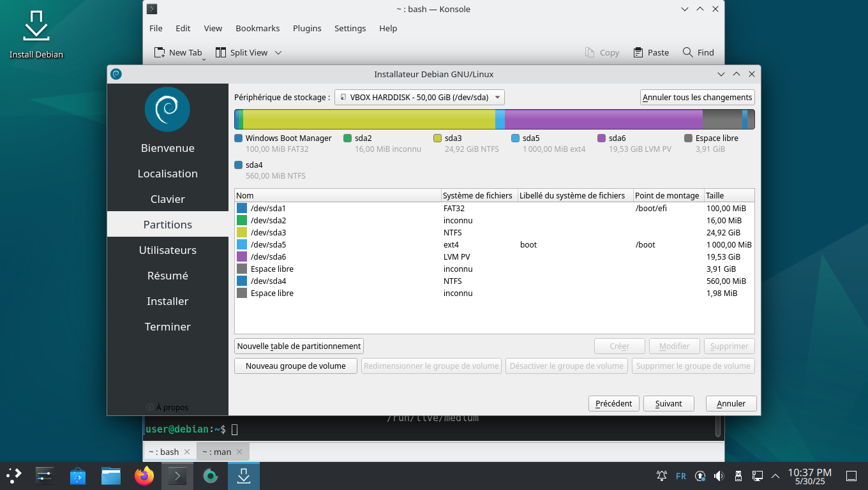Open the KDE application launcher
868x490 pixels.
(14, 475)
